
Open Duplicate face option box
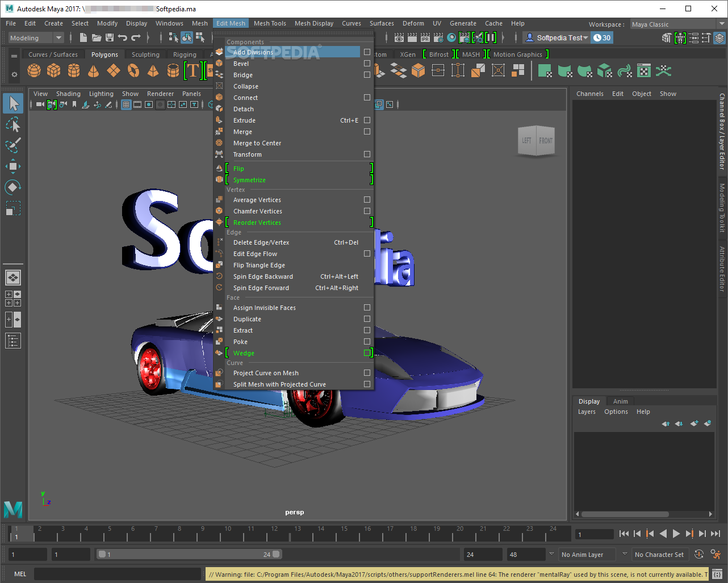pyautogui.click(x=367, y=318)
